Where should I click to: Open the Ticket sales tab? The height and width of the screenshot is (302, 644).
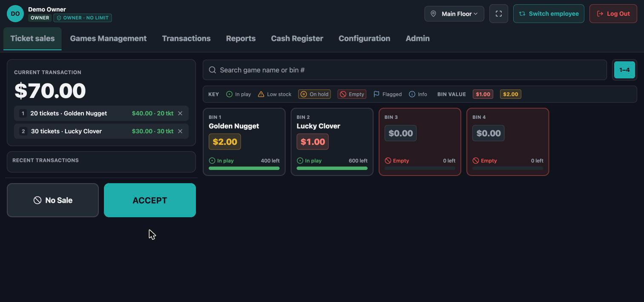tap(32, 38)
